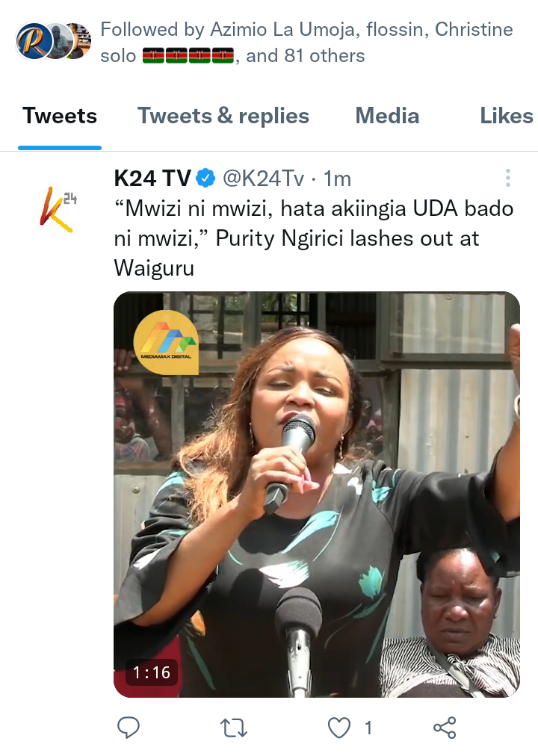The width and height of the screenshot is (538, 756).
Task: Open the Media tab
Action: tap(387, 116)
